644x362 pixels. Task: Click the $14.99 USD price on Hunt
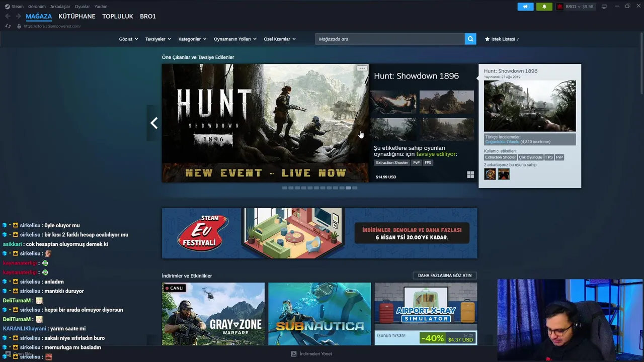[x=386, y=177]
